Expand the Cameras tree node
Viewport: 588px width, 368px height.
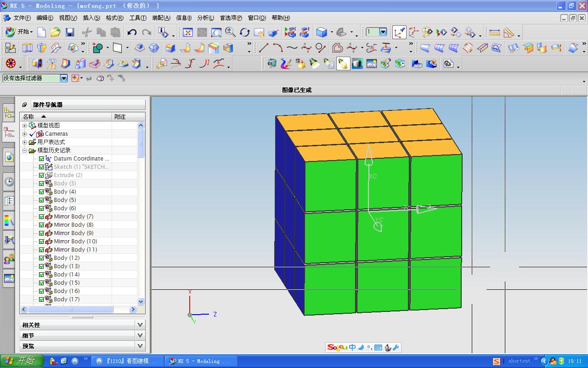click(x=25, y=134)
